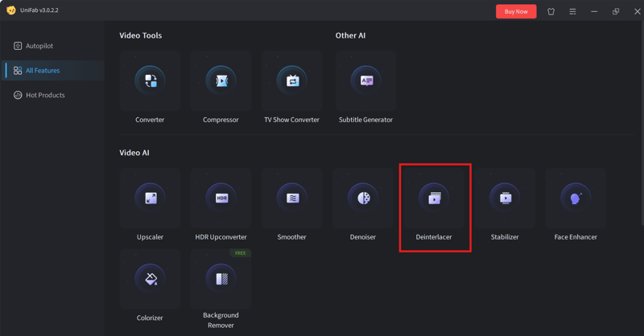Click the UniFab logo in title bar
Image resolution: width=644 pixels, height=336 pixels.
11,10
